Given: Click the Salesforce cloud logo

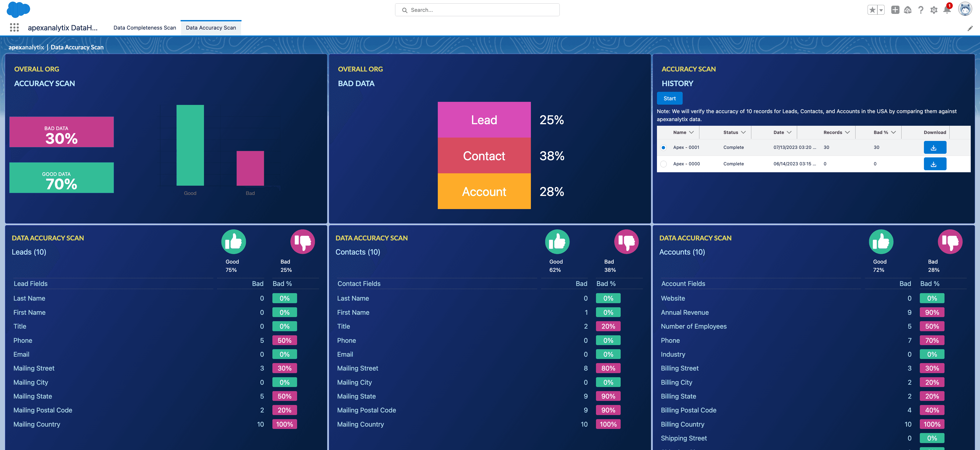Looking at the screenshot, I should click(18, 9).
